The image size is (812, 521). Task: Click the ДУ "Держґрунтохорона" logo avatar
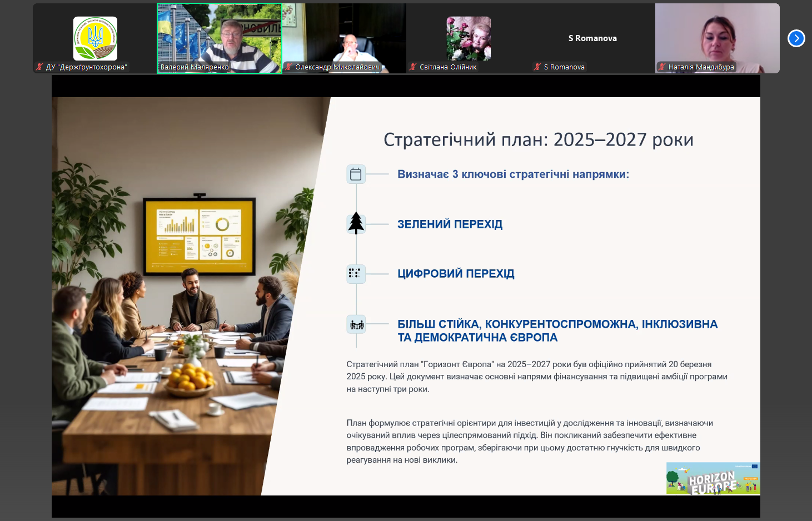(x=95, y=38)
